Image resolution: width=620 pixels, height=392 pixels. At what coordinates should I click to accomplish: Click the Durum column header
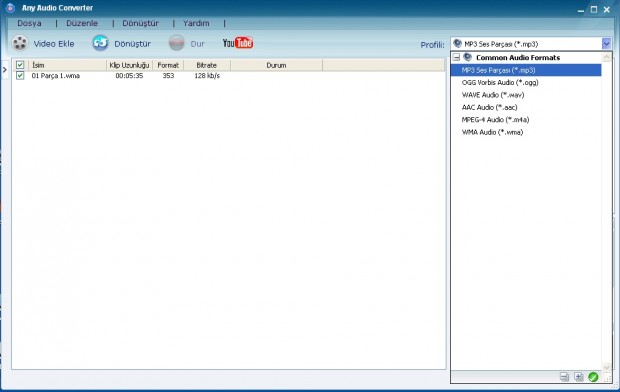tap(276, 65)
